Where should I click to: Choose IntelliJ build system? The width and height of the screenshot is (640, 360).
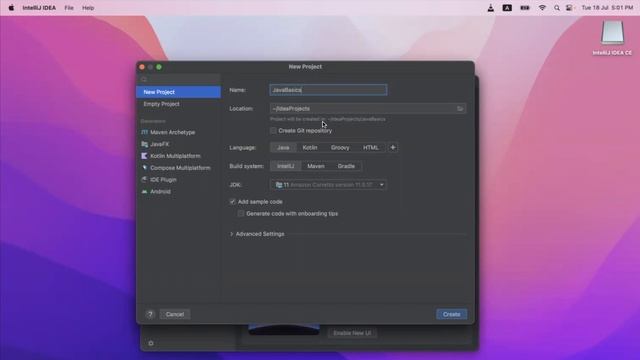click(286, 166)
